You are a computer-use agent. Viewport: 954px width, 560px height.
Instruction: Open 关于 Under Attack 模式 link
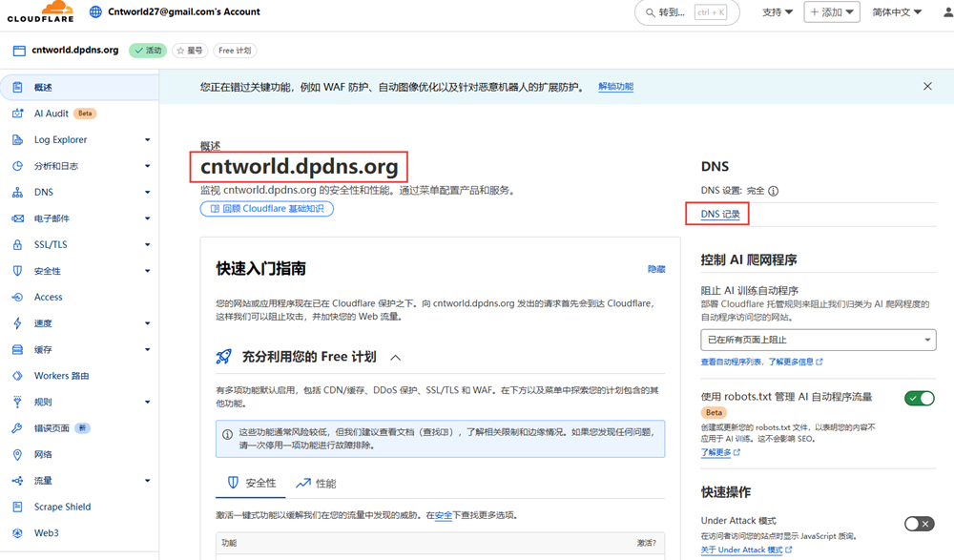pos(747,550)
